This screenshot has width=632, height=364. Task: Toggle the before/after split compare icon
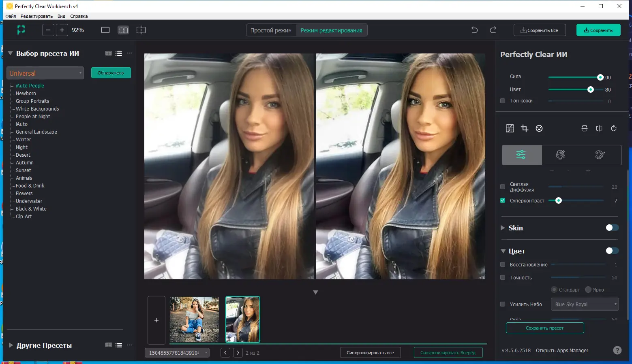pos(599,128)
